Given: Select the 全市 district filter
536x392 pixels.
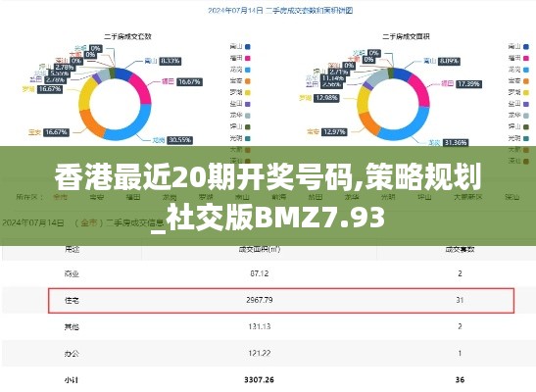Looking at the screenshot, I should [60, 197].
